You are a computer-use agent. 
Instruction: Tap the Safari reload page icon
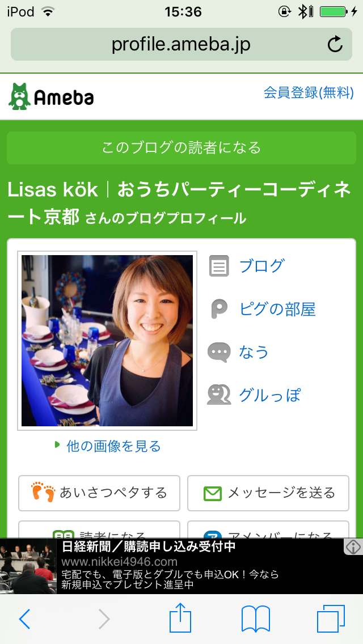click(x=335, y=44)
